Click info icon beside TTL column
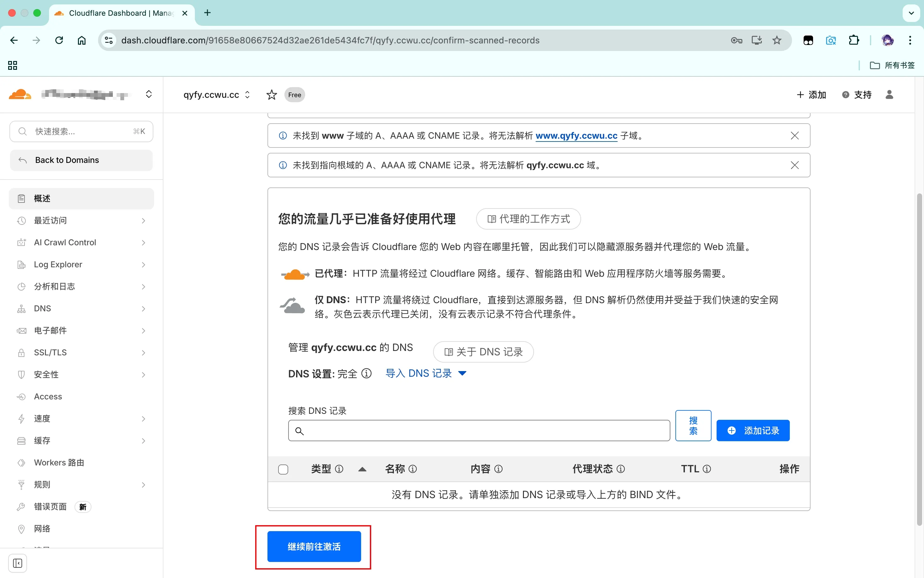 pos(707,469)
